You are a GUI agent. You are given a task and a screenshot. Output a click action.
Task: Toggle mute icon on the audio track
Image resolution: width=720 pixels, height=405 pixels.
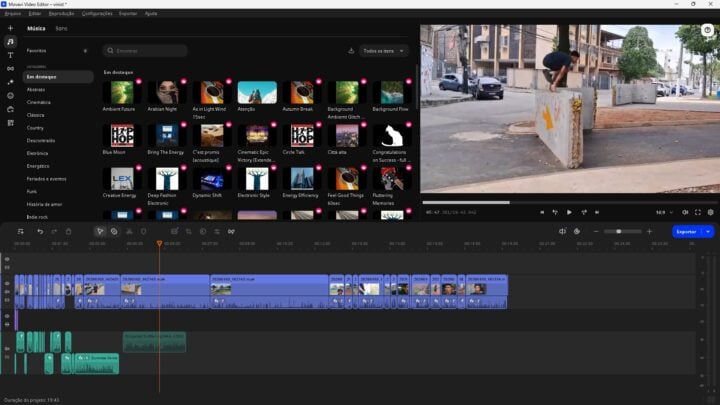7,358
